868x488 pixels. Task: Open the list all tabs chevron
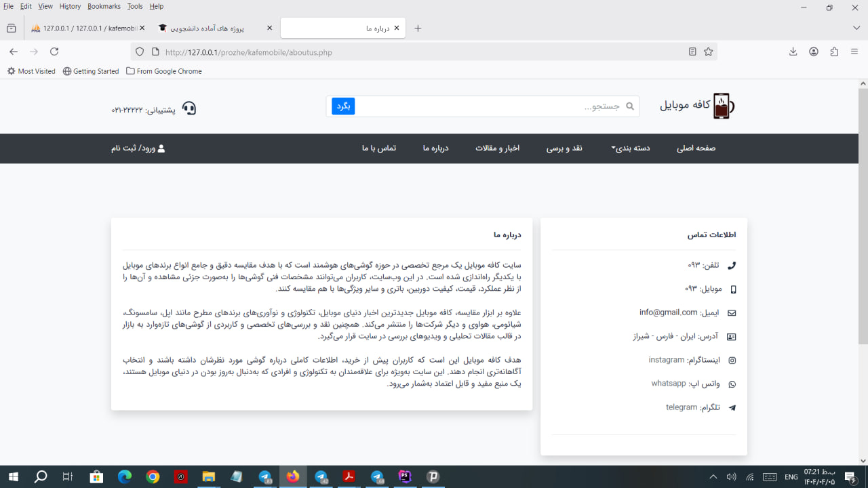click(x=856, y=28)
